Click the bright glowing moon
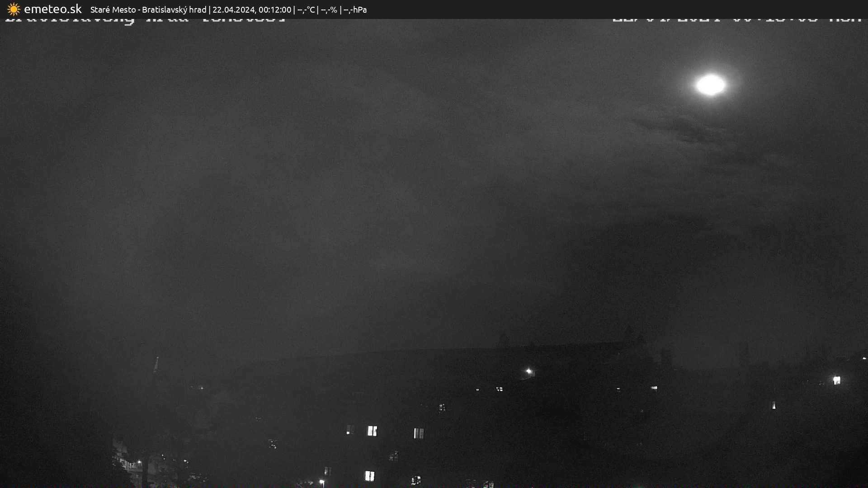The height and width of the screenshot is (488, 868). [710, 85]
